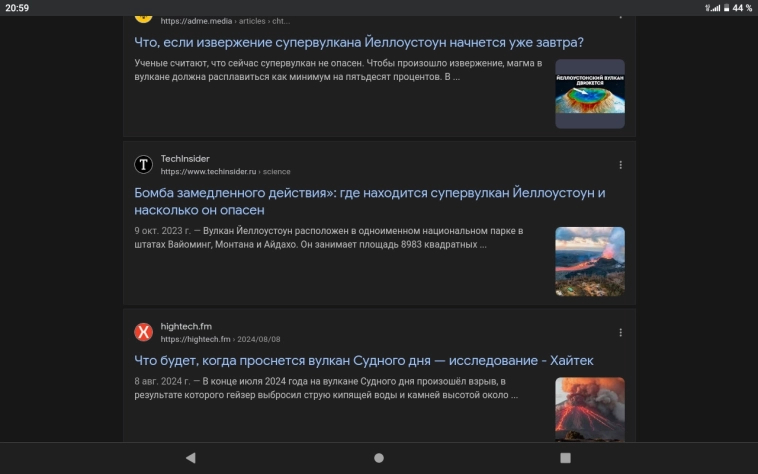Viewport: 758px width, 474px height.
Task: Tap the Android back navigation button
Action: point(190,458)
